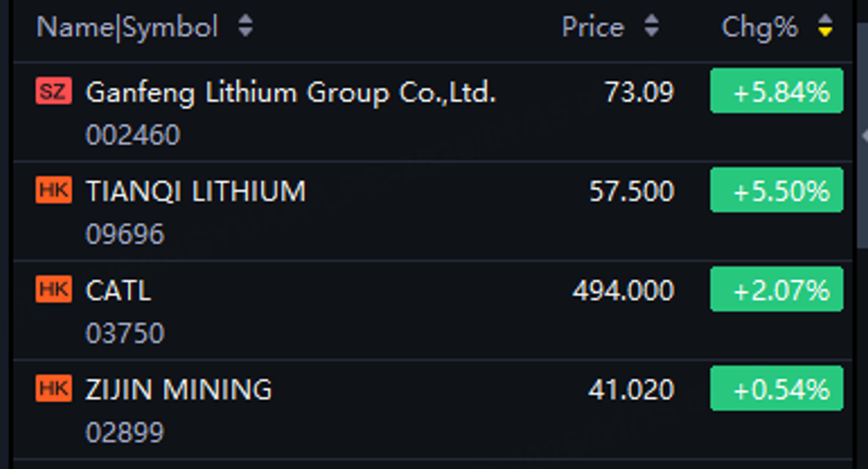868x469 pixels.
Task: Click the SZ market badge for Ganfeng Lithium
Action: pos(54,91)
